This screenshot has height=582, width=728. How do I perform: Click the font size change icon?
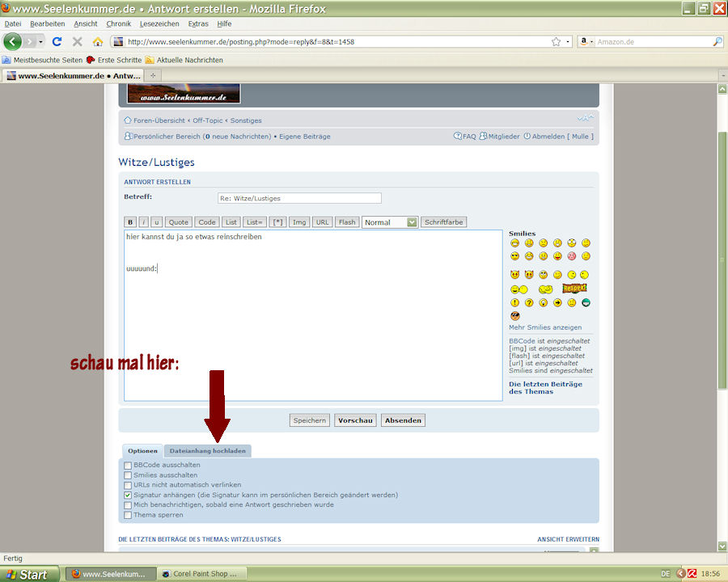(x=585, y=118)
